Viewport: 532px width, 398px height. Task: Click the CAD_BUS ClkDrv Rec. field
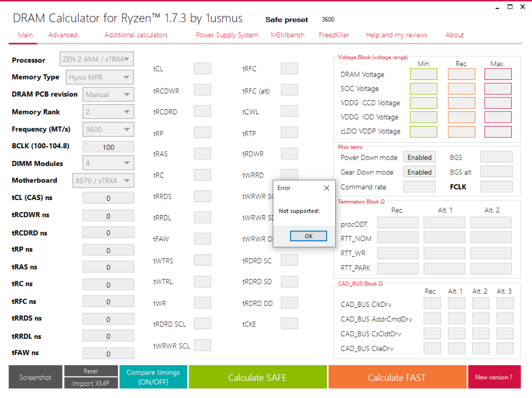(x=432, y=303)
